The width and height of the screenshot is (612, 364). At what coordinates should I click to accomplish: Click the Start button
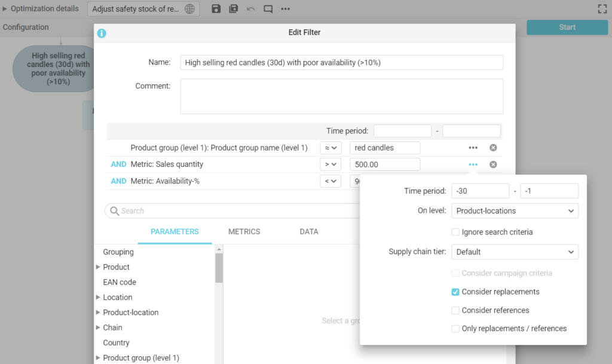tap(567, 27)
